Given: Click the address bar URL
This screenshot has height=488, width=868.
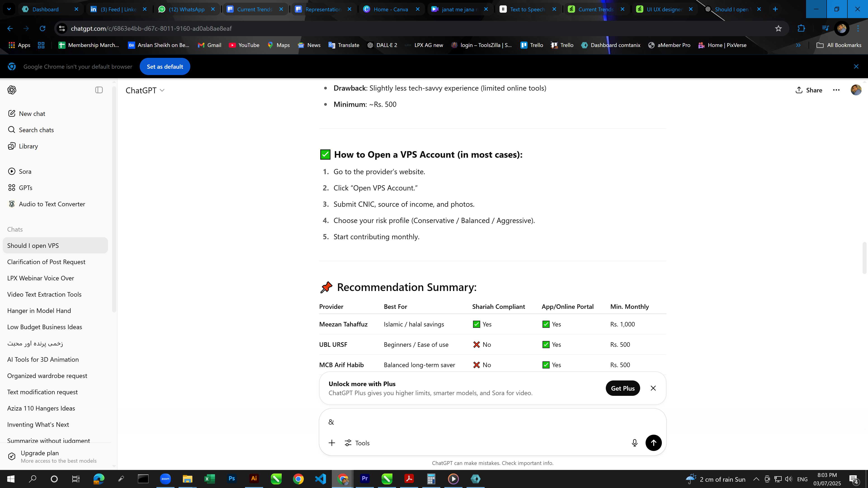Looking at the screenshot, I should click(x=151, y=29).
